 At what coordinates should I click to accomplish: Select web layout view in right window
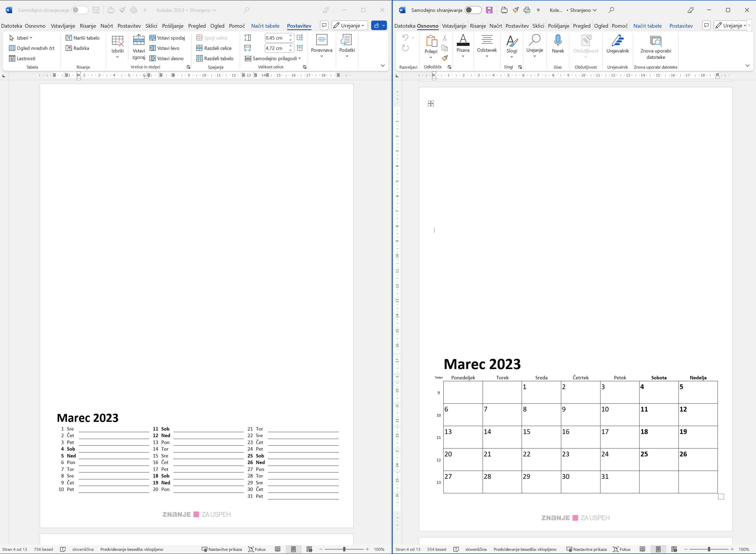(674, 549)
